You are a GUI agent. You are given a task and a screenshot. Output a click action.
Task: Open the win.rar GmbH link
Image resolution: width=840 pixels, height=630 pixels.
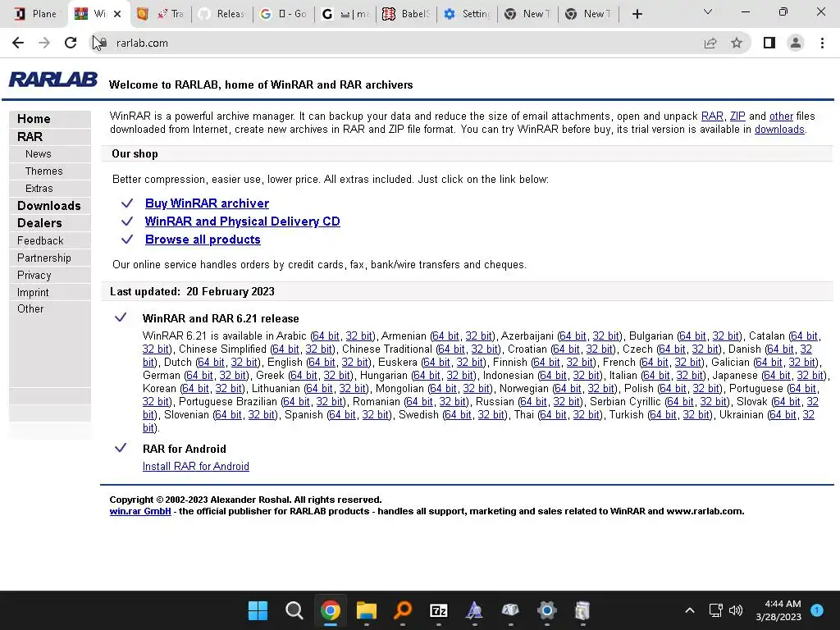(140, 511)
